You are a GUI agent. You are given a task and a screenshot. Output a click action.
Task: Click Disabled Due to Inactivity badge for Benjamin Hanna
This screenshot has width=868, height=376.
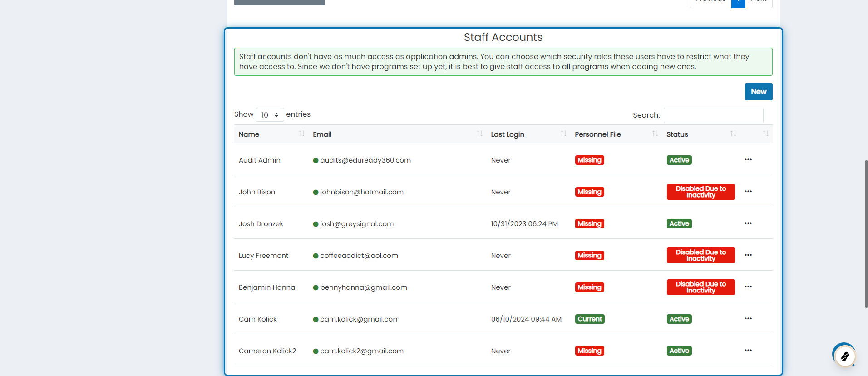700,287
